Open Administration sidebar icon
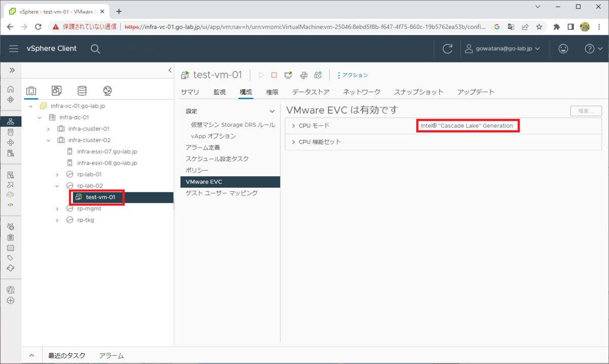609x364 pixels. click(11, 227)
